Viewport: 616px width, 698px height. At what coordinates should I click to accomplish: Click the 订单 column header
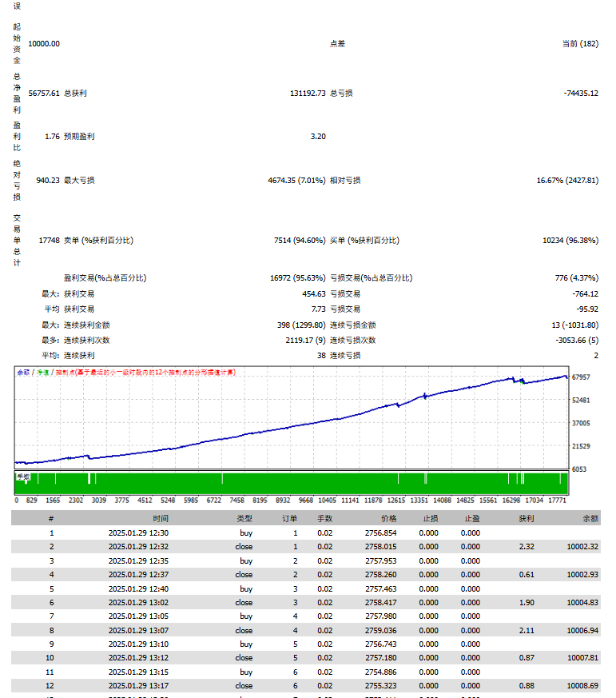289,519
